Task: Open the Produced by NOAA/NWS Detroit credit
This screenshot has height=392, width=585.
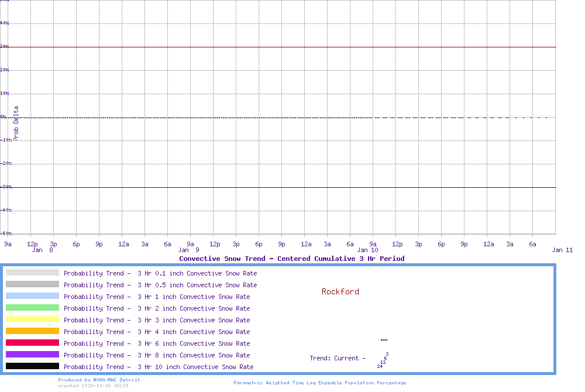Action: click(x=99, y=380)
